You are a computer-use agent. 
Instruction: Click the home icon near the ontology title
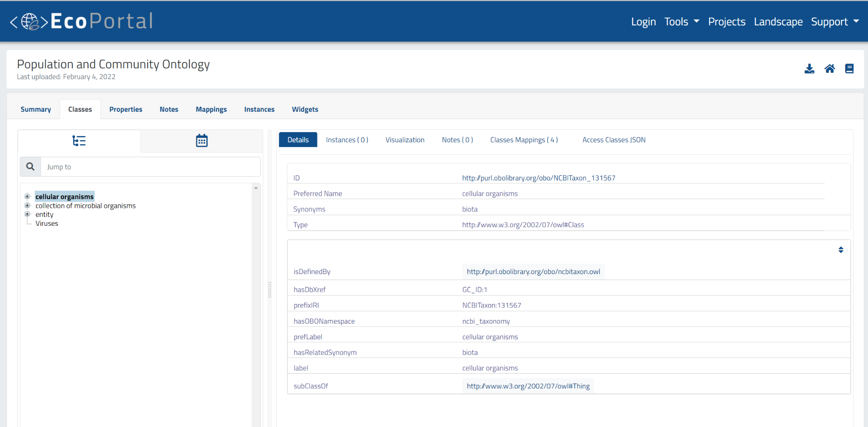[829, 68]
